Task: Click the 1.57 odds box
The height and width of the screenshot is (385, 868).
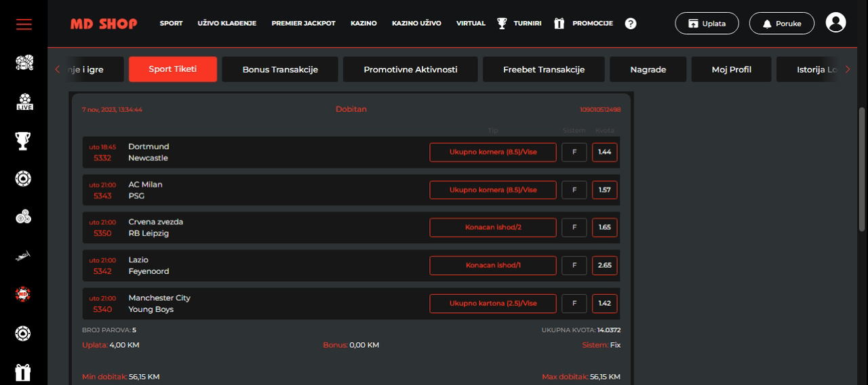Action: pyautogui.click(x=605, y=190)
